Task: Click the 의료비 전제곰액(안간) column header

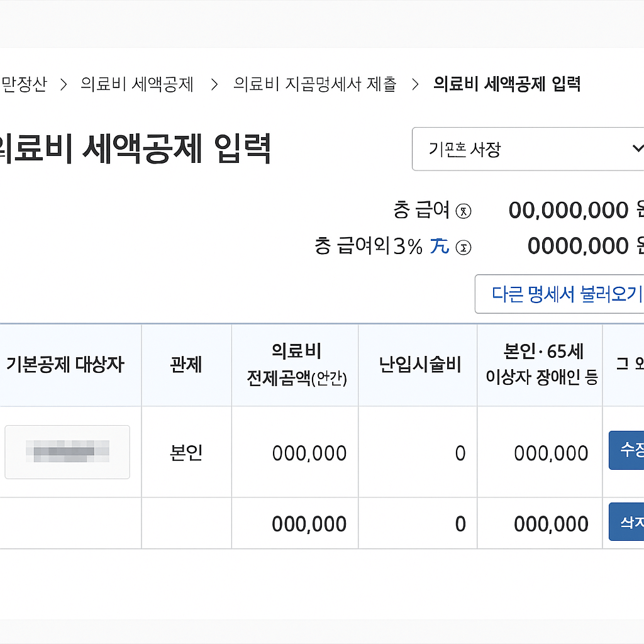Action: click(x=294, y=365)
